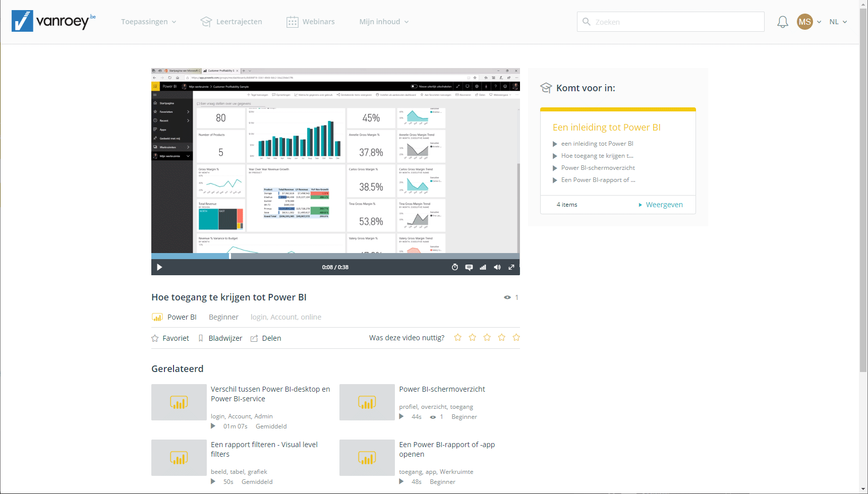This screenshot has width=868, height=494.
Task: Click the Power BI chart icon
Action: 157,317
